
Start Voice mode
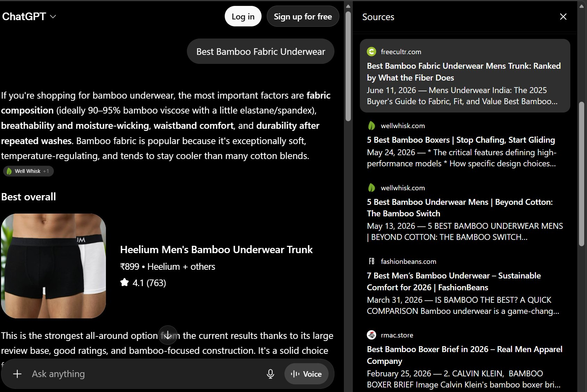tap(306, 374)
